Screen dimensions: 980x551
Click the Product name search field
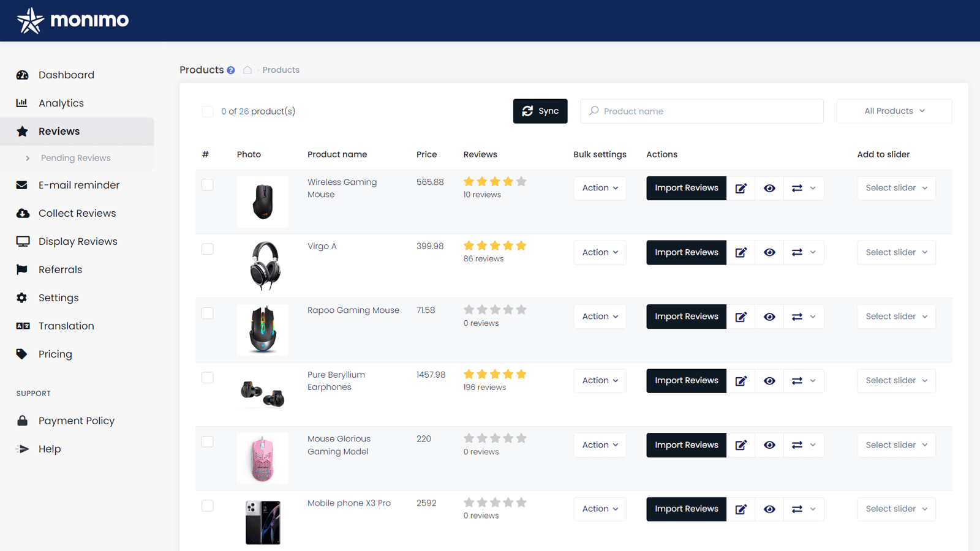[x=702, y=111]
